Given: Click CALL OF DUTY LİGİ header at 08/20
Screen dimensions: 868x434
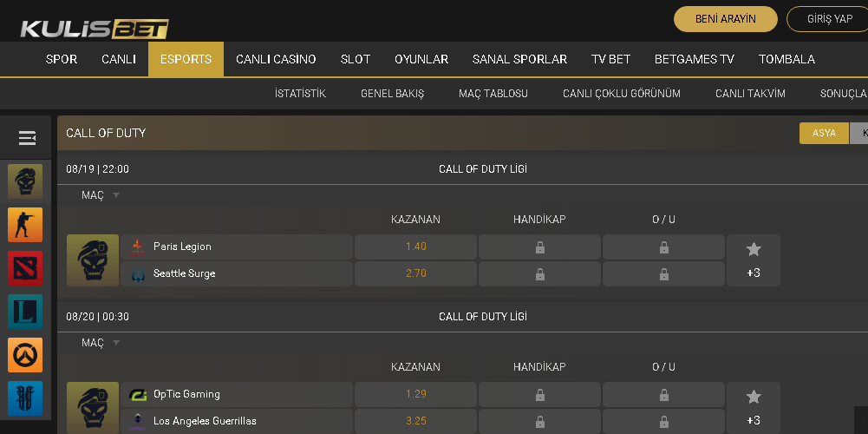Looking at the screenshot, I should 483,317.
